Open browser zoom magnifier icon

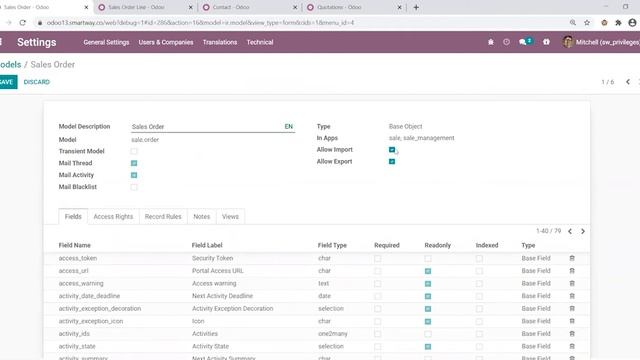(x=573, y=23)
